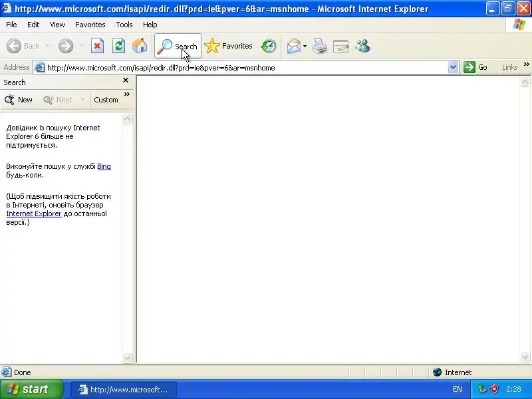Open the Back history dropdown arrow

(x=47, y=46)
